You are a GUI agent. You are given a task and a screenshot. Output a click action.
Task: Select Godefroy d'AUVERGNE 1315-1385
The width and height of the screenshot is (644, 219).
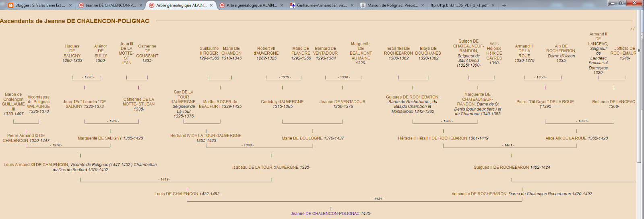point(282,104)
